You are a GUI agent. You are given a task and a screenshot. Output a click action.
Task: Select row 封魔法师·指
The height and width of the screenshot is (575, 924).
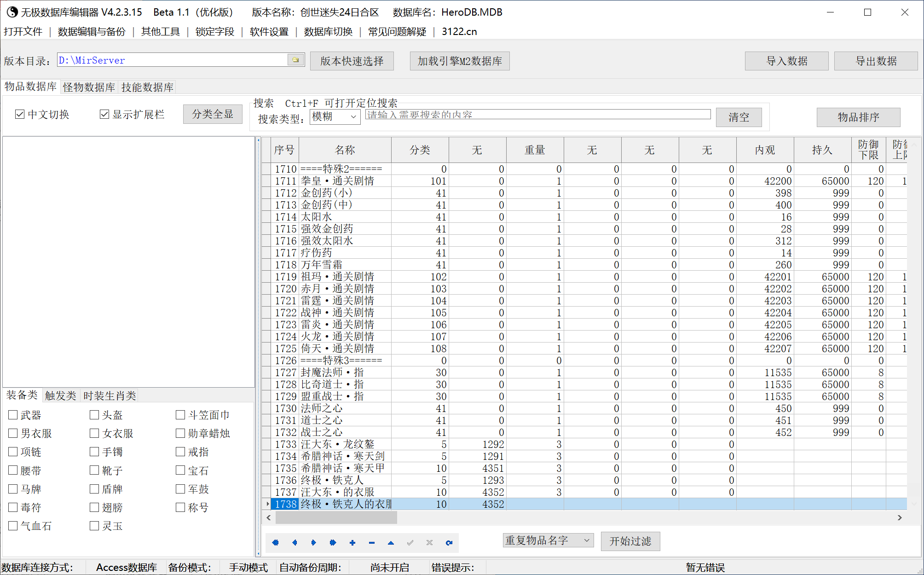click(584, 372)
